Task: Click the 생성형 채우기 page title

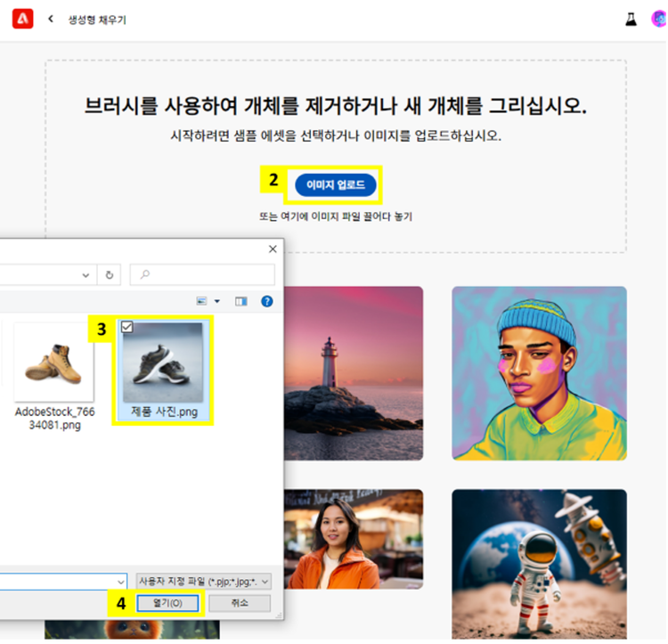Action: (97, 20)
